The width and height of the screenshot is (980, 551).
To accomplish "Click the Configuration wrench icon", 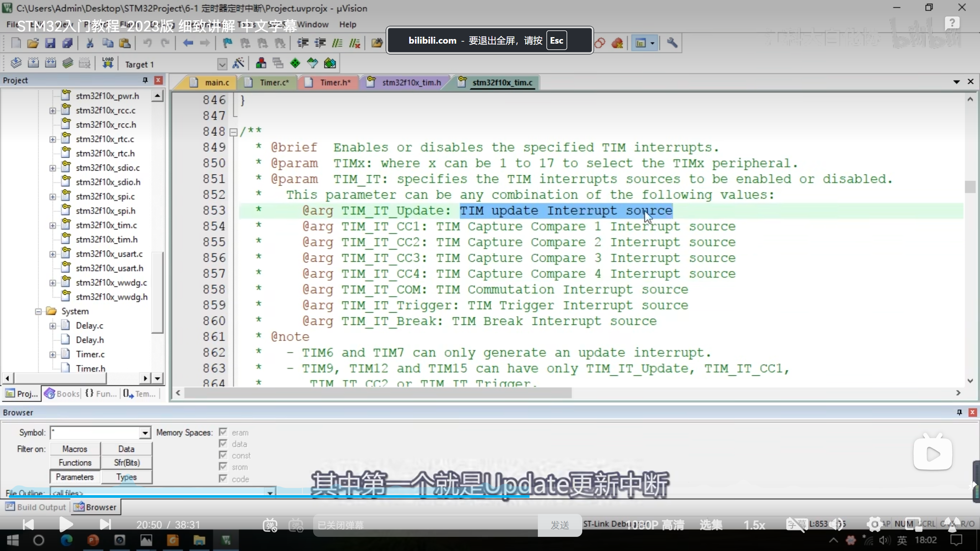I will point(672,43).
